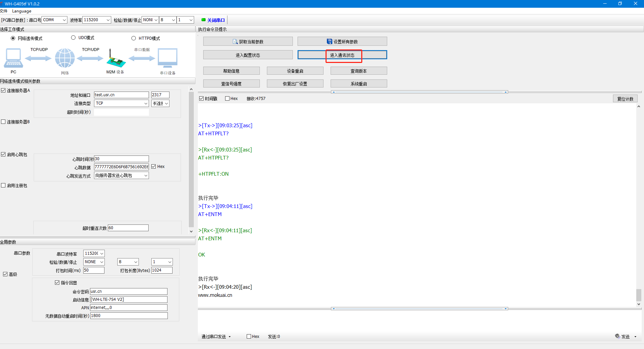Click the PC laptop icon in diagram
The height and width of the screenshot is (349, 644).
[13, 58]
